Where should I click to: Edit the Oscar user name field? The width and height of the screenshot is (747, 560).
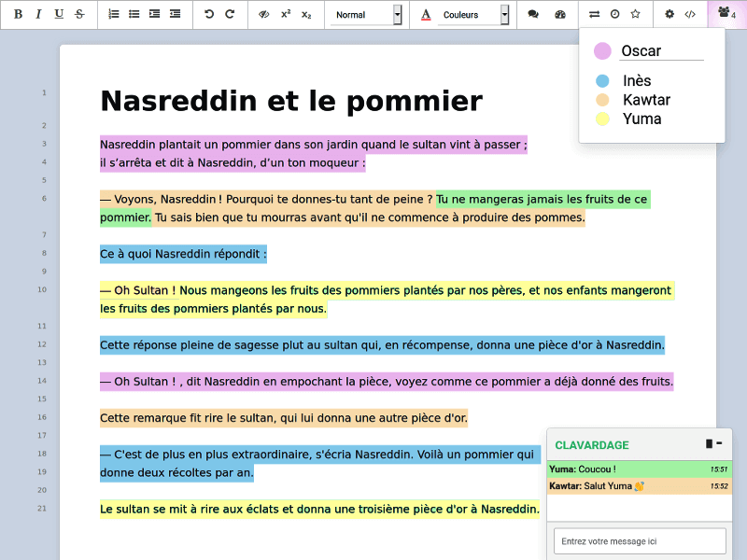coord(662,51)
